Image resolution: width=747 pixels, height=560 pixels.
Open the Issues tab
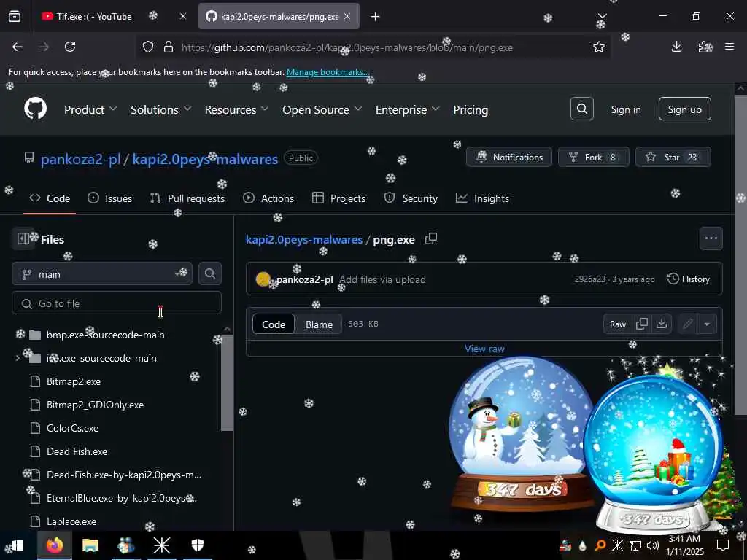[110, 198]
